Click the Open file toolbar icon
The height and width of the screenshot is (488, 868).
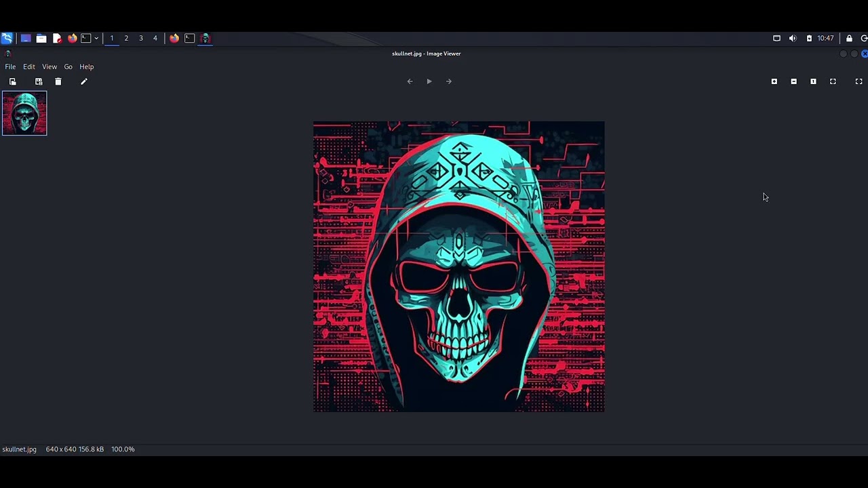pyautogui.click(x=12, y=81)
